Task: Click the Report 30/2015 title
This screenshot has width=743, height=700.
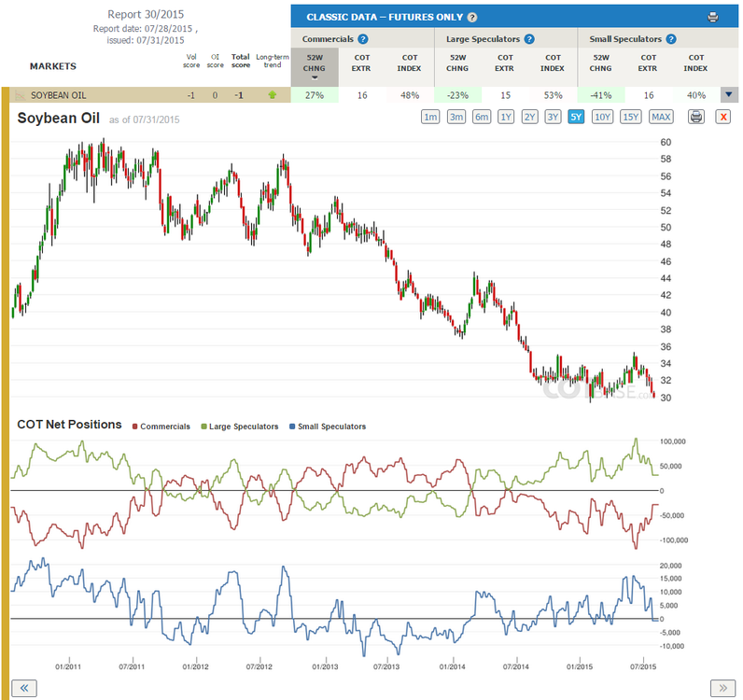Action: pos(146,14)
